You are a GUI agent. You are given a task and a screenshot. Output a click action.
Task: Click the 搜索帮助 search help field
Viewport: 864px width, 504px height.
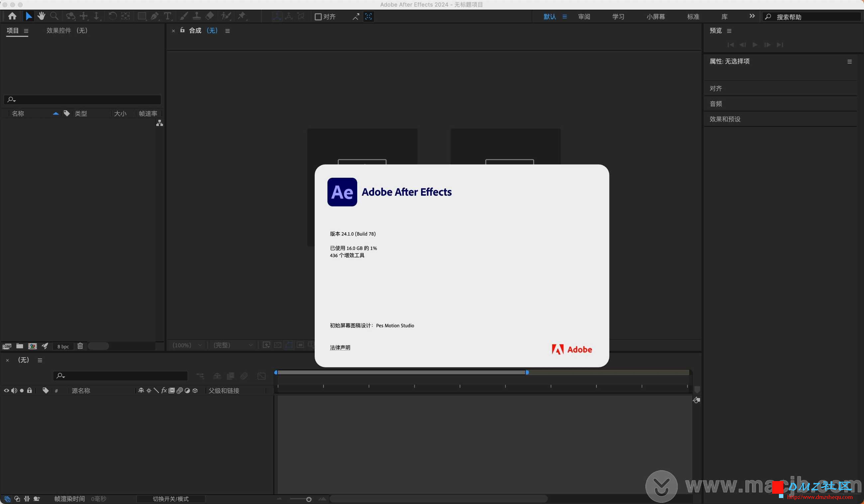click(x=812, y=17)
